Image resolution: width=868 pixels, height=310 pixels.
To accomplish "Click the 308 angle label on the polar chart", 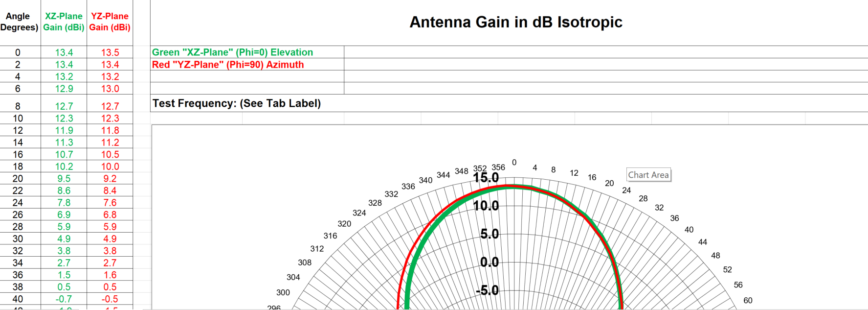I will (305, 262).
